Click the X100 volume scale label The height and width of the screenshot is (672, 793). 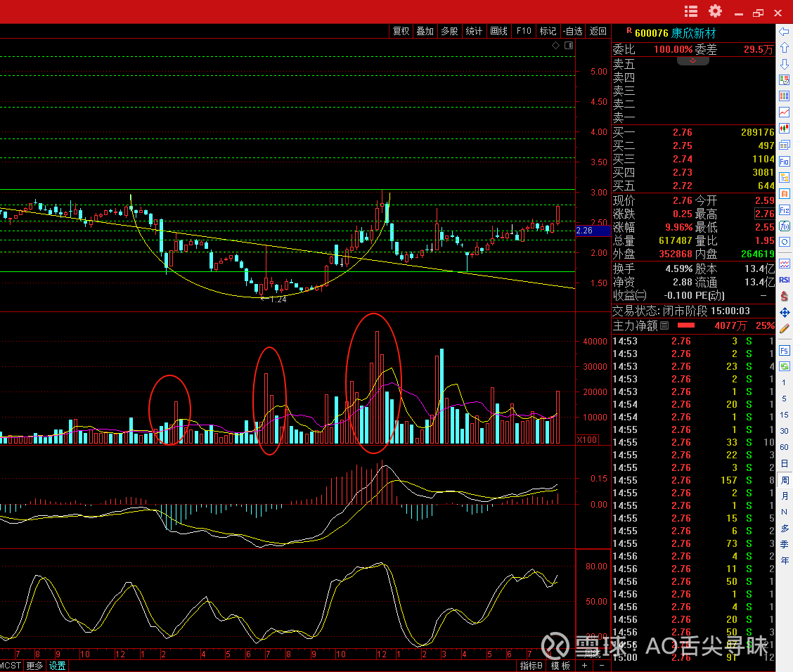pos(586,440)
